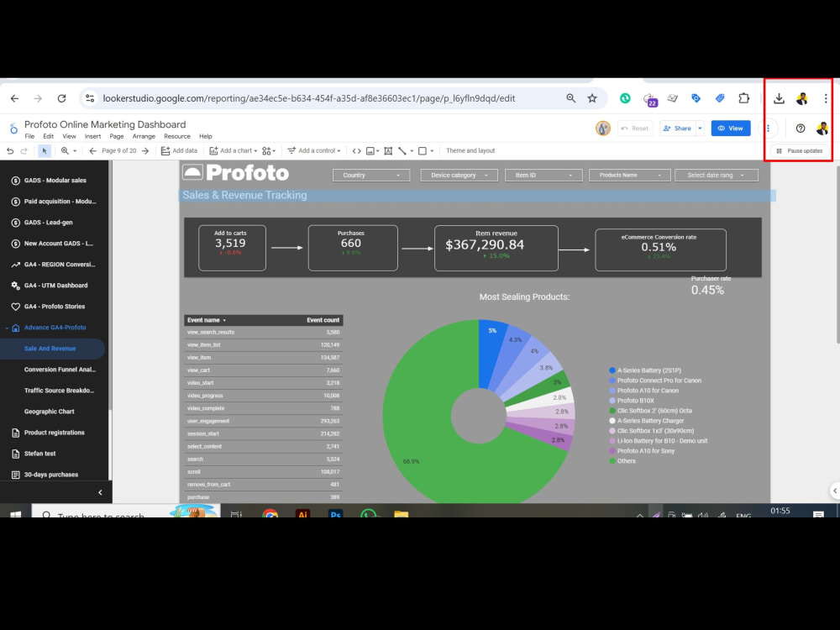
Task: Open the Products Name filter dropdown
Action: tap(629, 176)
